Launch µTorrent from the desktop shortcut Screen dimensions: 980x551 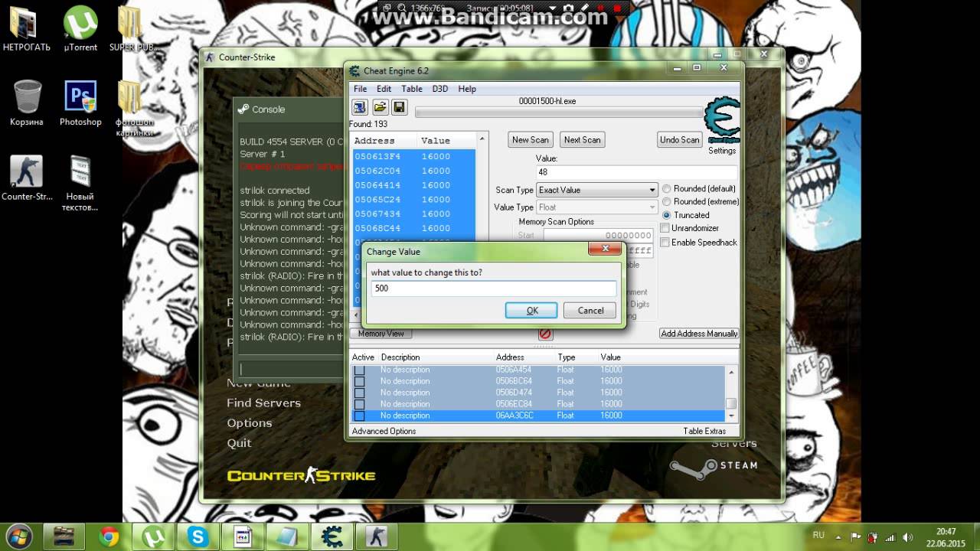click(x=80, y=30)
